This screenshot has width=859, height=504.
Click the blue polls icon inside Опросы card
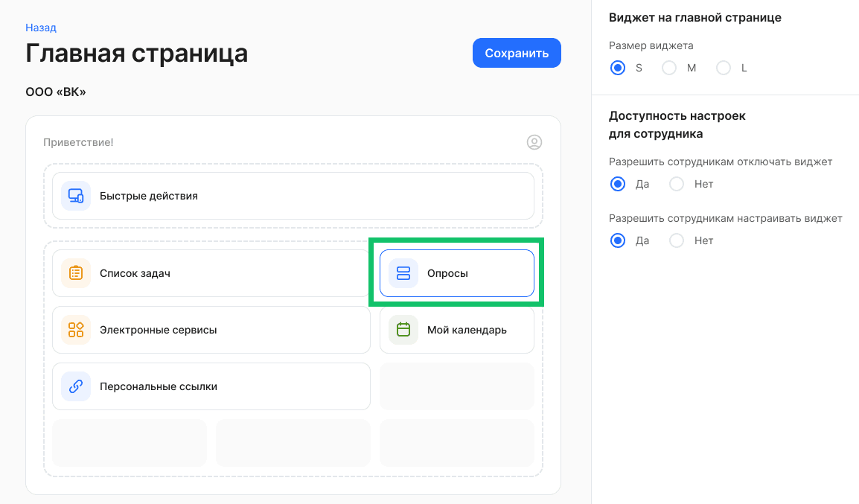[403, 273]
